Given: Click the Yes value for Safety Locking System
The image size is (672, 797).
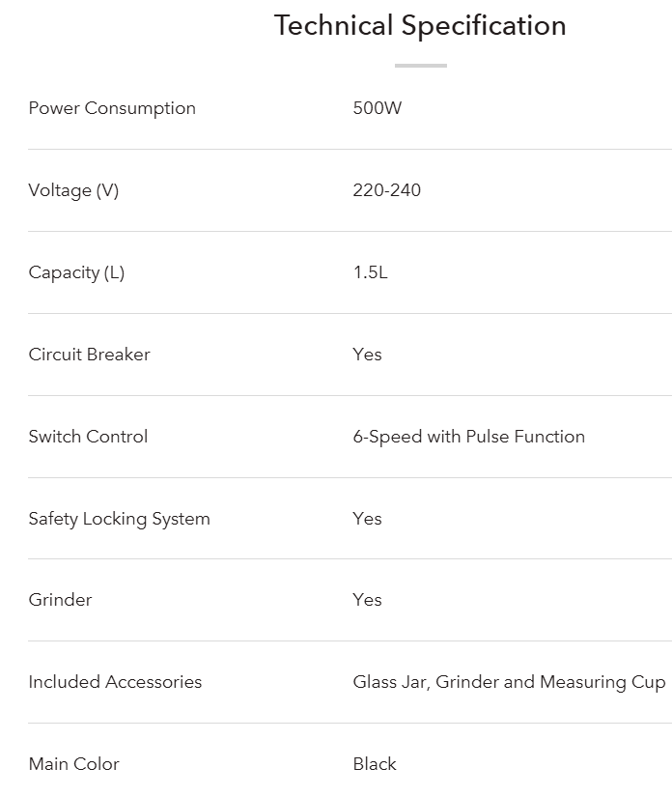Looking at the screenshot, I should point(368,519).
